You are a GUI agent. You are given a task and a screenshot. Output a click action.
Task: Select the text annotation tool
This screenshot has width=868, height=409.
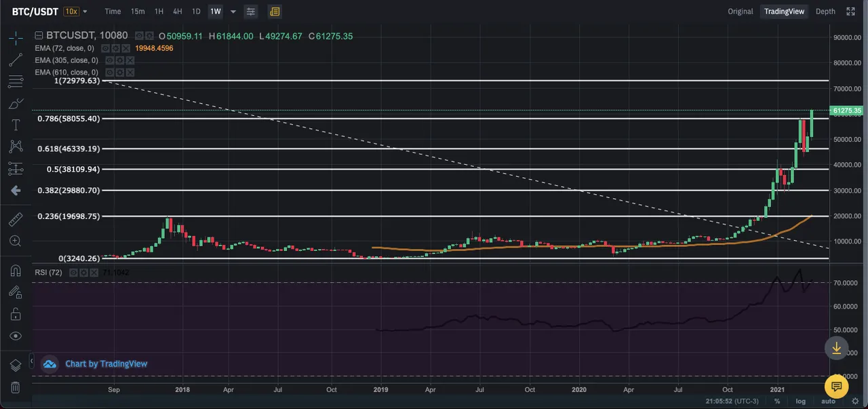pyautogui.click(x=15, y=125)
